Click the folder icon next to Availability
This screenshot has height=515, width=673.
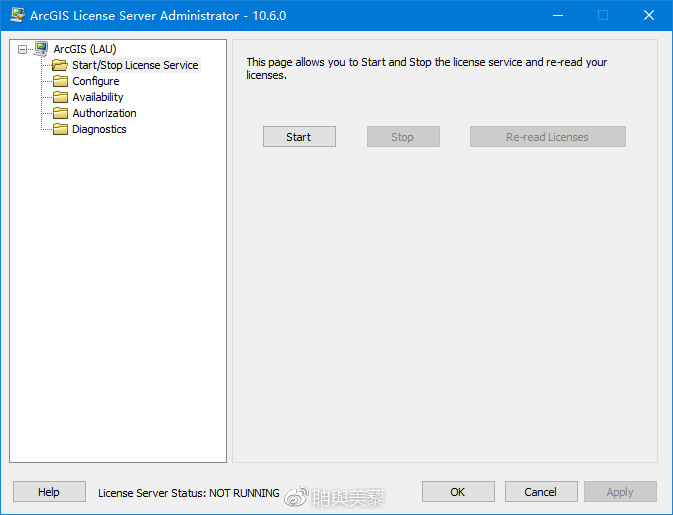61,97
